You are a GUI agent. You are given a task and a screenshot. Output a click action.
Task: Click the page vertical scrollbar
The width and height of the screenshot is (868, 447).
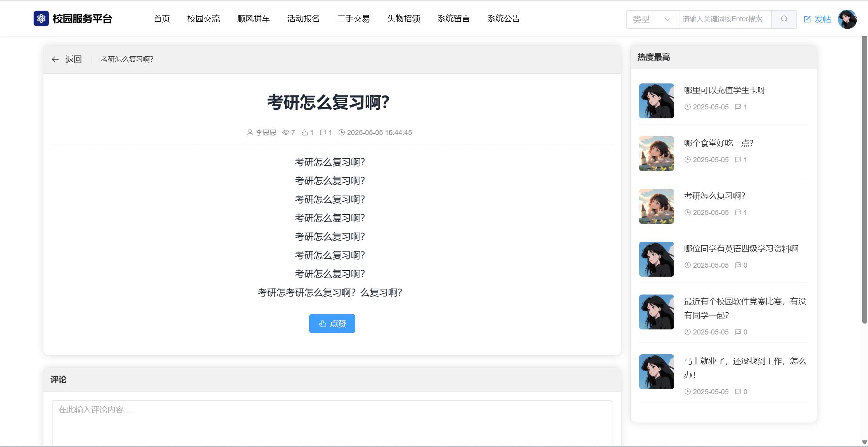coord(865,178)
